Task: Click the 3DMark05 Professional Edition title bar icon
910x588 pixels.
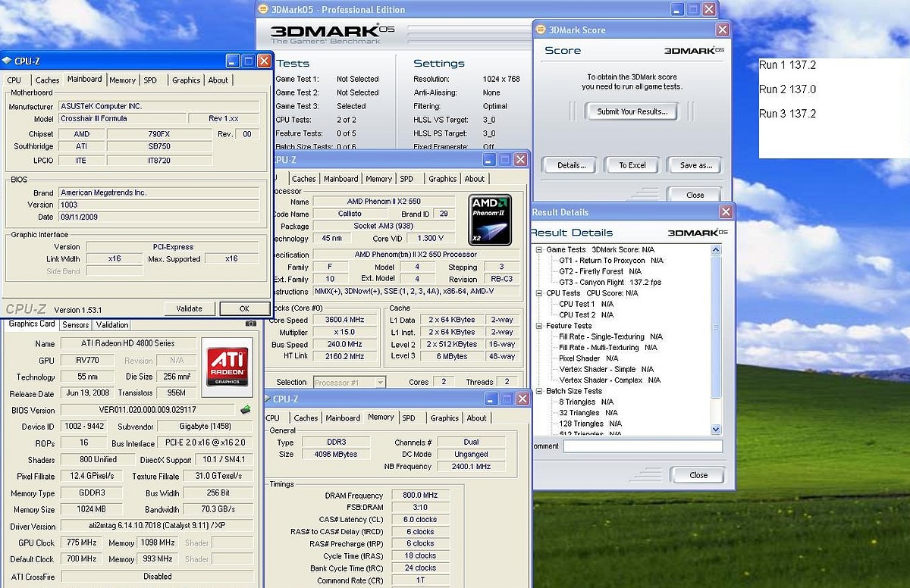Action: 263,9
